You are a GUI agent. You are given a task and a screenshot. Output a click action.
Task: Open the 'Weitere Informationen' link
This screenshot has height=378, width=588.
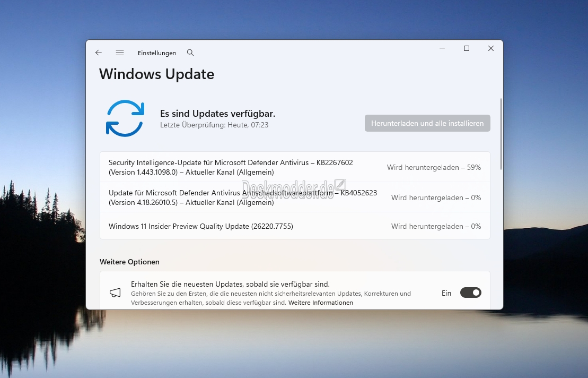click(x=320, y=303)
